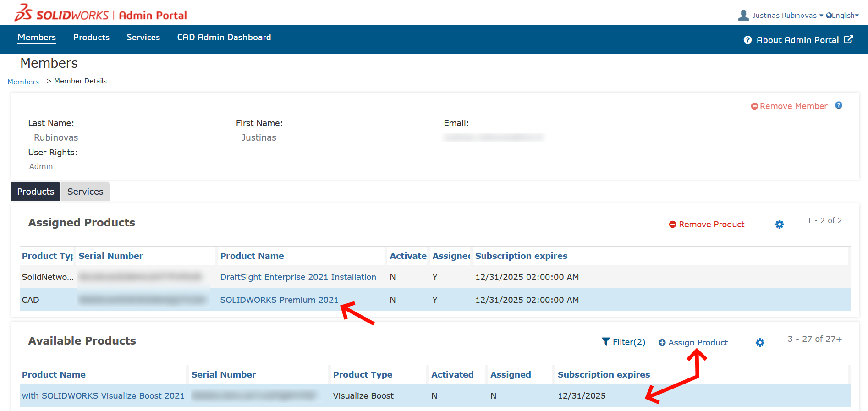Click the globe language icon
868x411 pixels.
click(829, 16)
